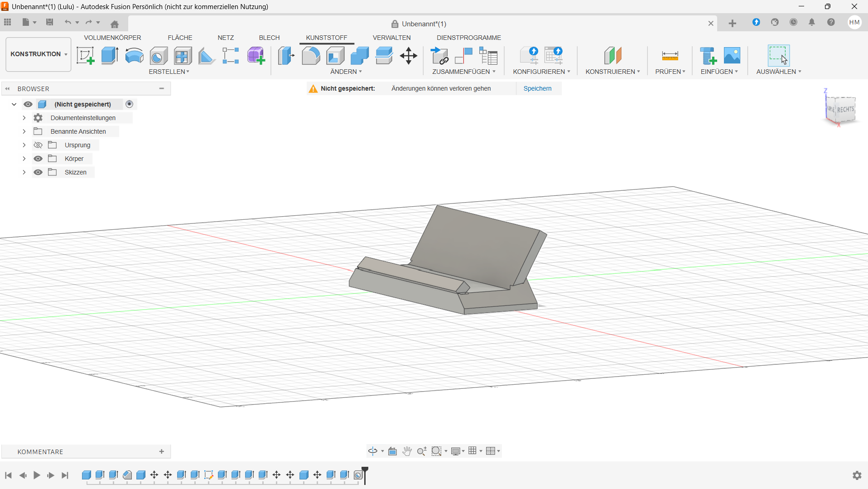Switch to the FLÄCHE tab
Screen dimensions: 868x489
pyautogui.click(x=180, y=38)
